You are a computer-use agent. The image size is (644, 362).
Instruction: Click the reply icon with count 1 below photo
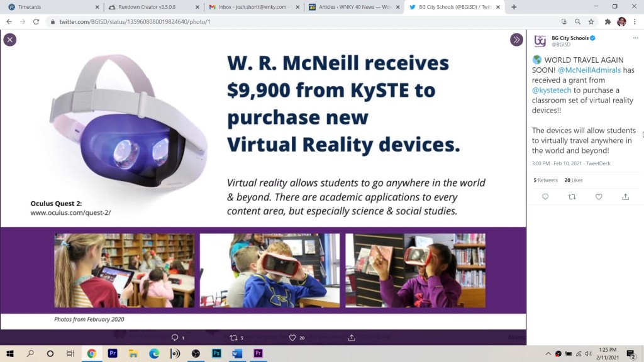pyautogui.click(x=177, y=337)
